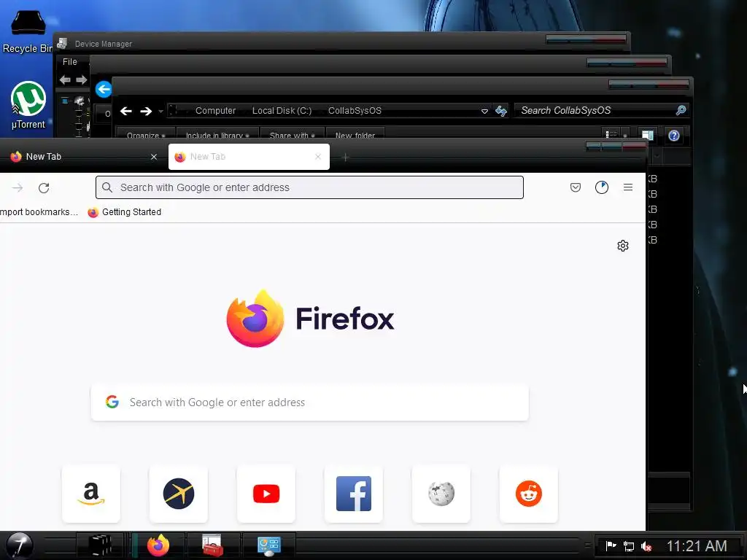Open the Facebook shortcut tile
Image resolution: width=747 pixels, height=560 pixels.
click(x=354, y=494)
